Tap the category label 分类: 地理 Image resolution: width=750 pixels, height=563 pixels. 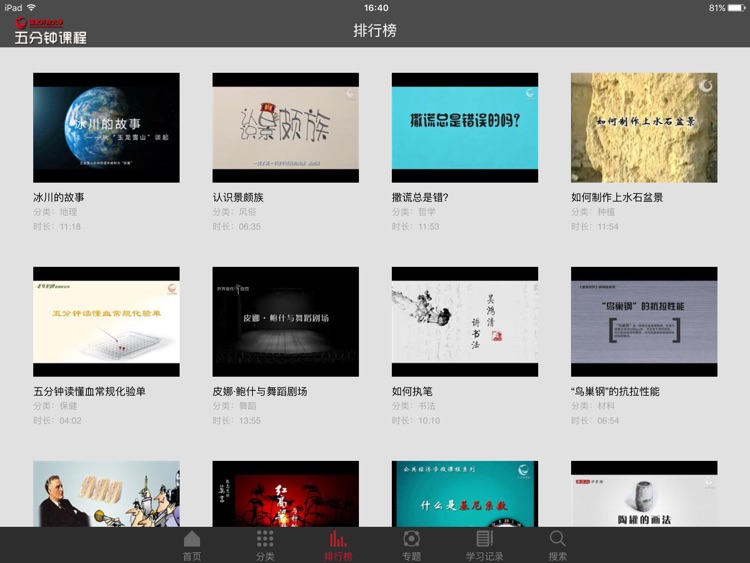(55, 212)
